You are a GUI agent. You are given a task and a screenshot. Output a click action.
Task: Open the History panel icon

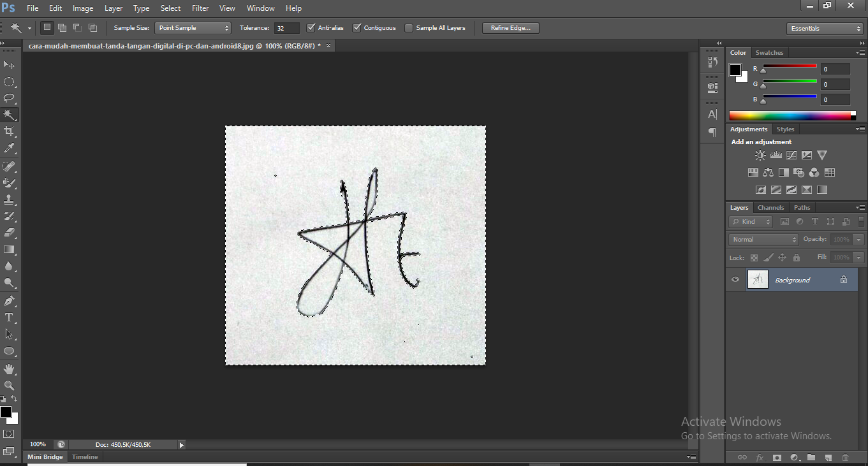712,62
